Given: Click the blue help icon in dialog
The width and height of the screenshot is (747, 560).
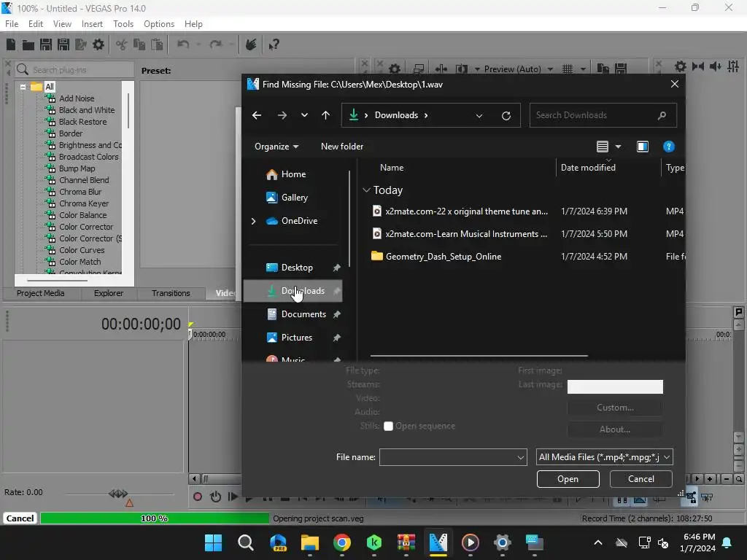Looking at the screenshot, I should (x=668, y=147).
